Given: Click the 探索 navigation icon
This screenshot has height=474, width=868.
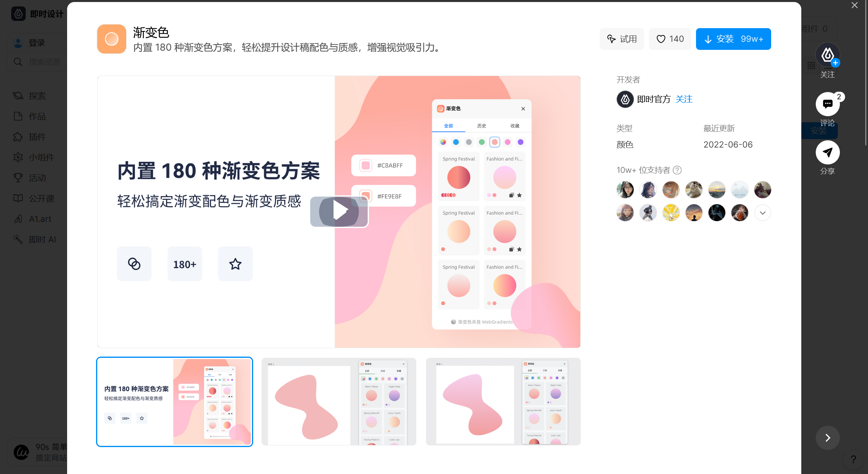Looking at the screenshot, I should (18, 96).
